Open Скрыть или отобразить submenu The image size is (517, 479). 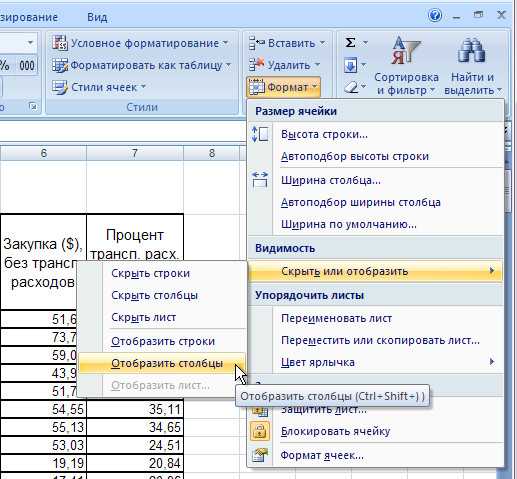click(375, 271)
